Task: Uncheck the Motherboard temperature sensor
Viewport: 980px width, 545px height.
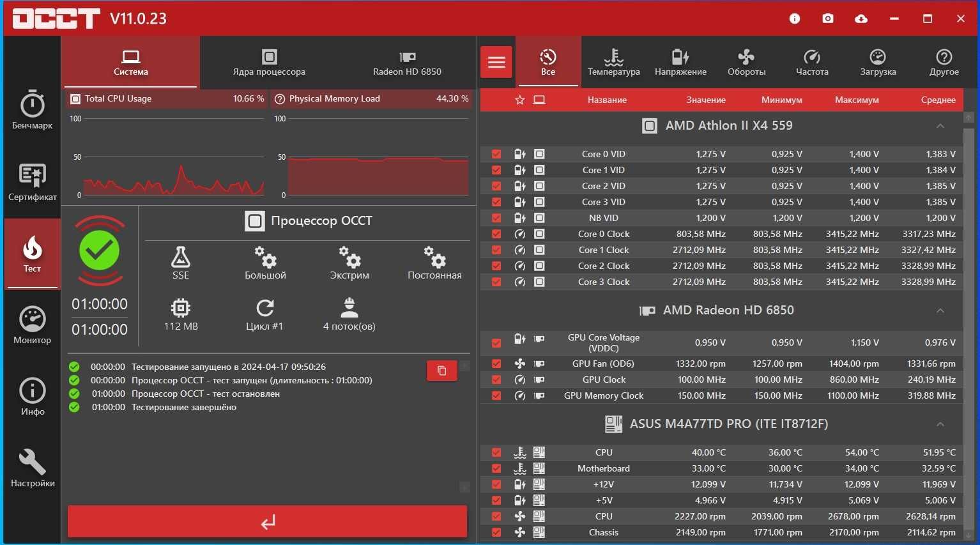Action: [496, 468]
